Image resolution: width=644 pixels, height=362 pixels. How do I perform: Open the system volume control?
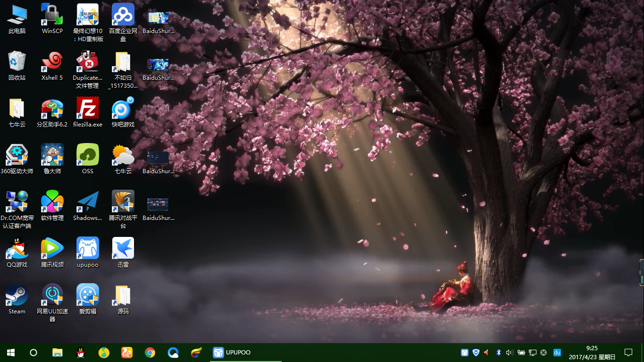click(x=510, y=353)
